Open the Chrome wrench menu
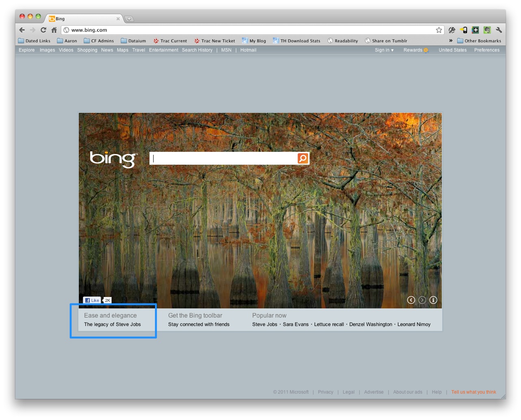The image size is (521, 420). (x=499, y=30)
